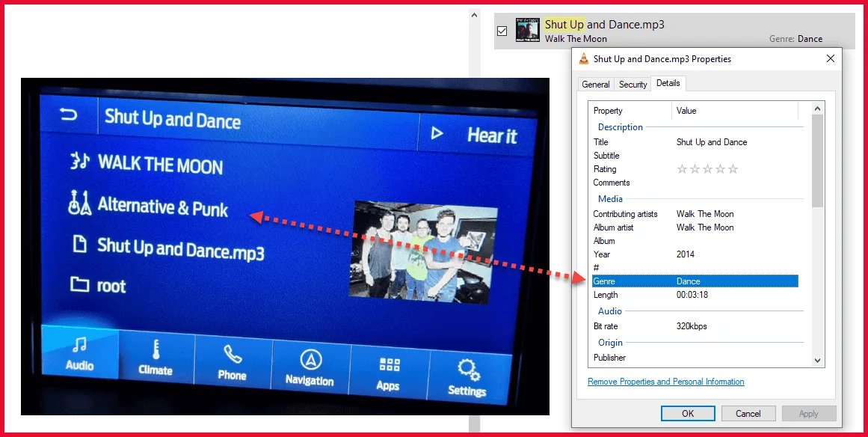Tap Alternative & Punk genre text

pos(163,206)
